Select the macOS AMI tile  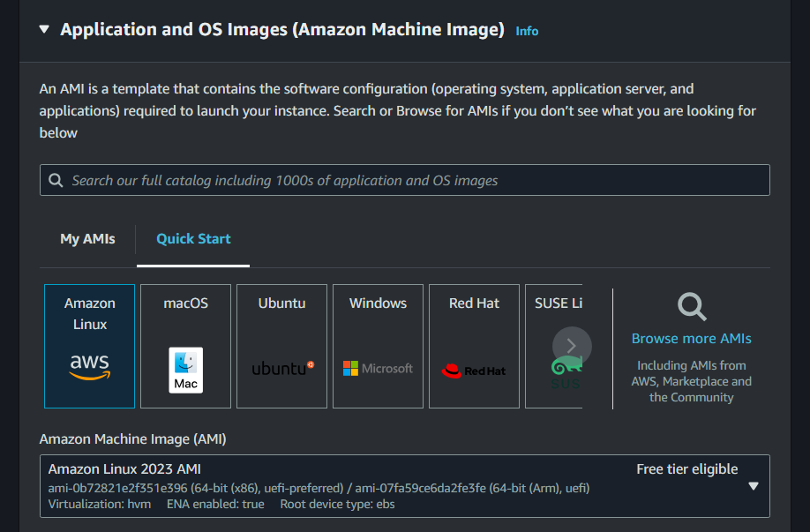point(185,346)
